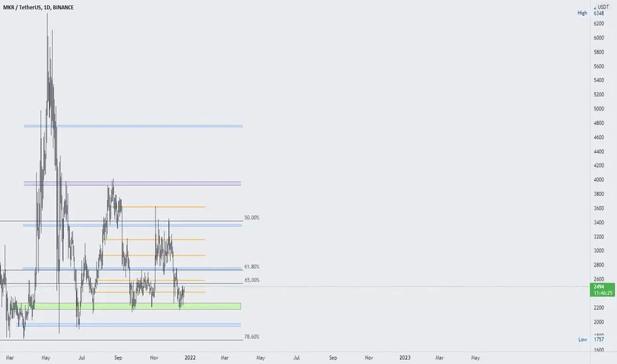Click the 2000 price axis label

tap(598, 322)
